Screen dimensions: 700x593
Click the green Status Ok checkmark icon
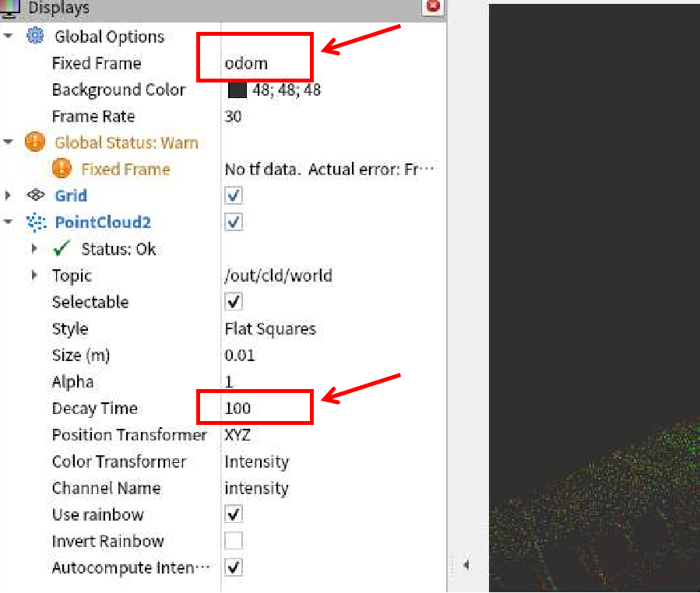coord(62,249)
